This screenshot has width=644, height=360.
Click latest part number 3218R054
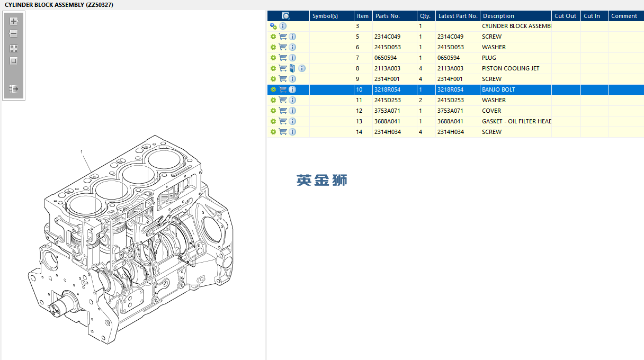pyautogui.click(x=450, y=89)
